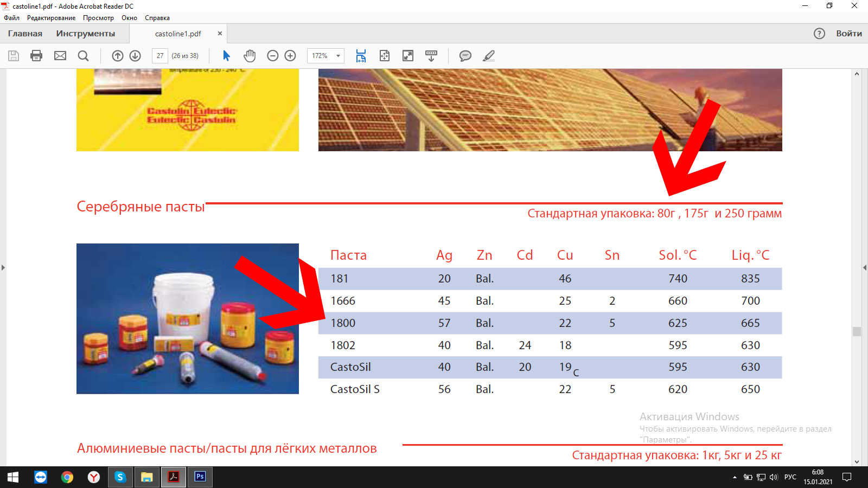Click the Паста column header
This screenshot has height=488, width=868.
348,255
